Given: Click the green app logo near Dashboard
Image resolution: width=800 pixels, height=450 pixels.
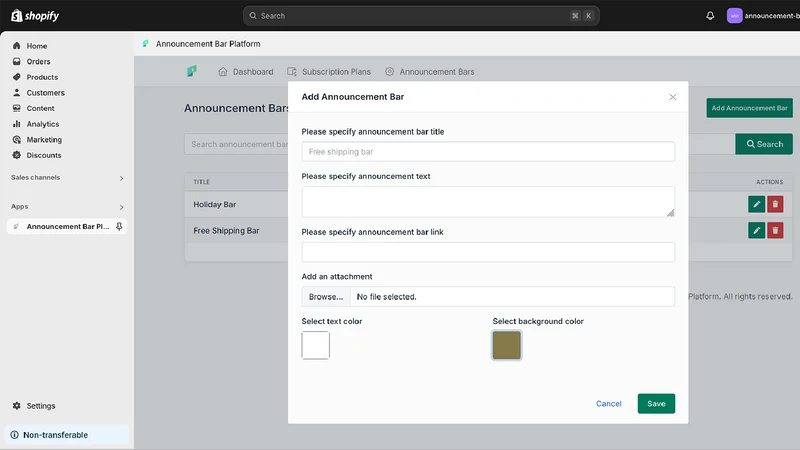Looking at the screenshot, I should [x=192, y=71].
